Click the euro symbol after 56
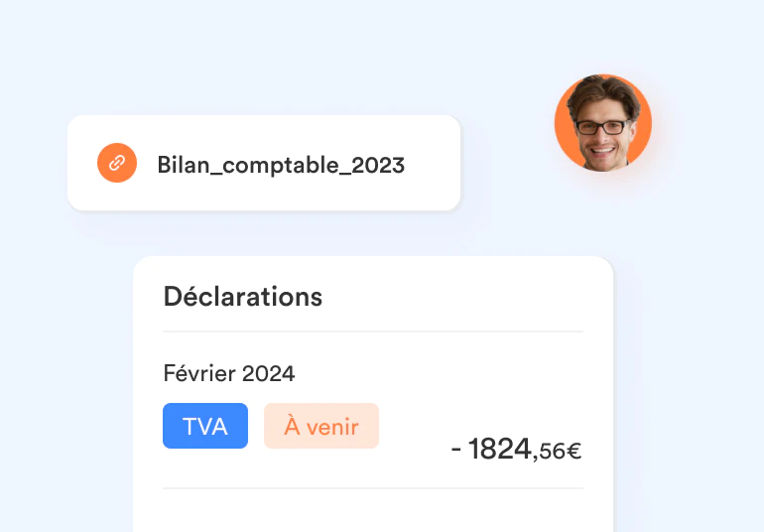 tap(573, 452)
